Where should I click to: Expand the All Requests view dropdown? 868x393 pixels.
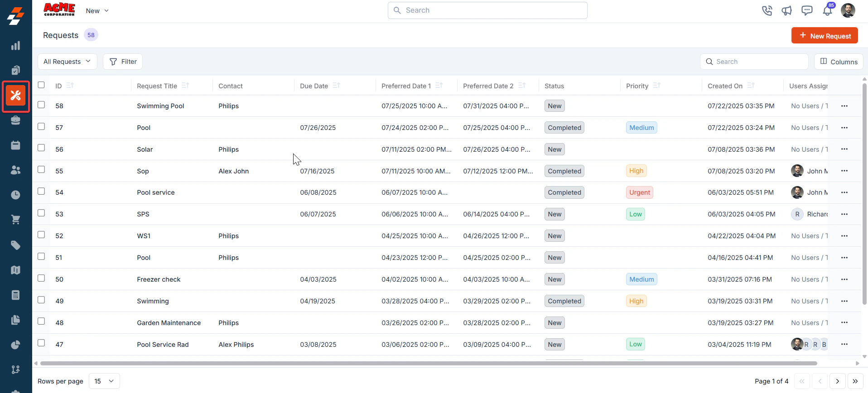[x=67, y=62]
